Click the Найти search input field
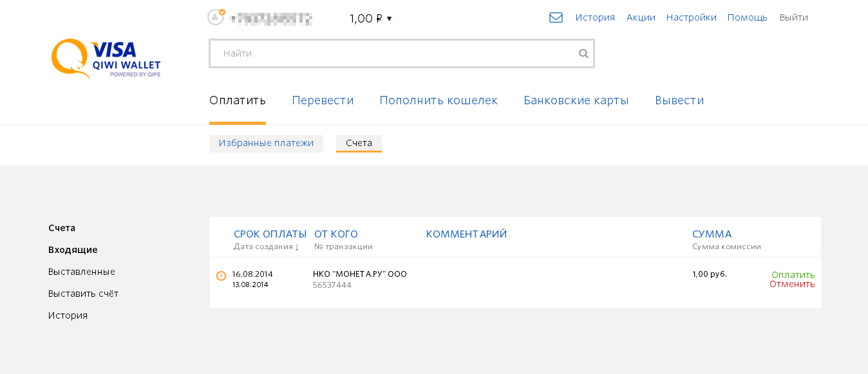Screen dimensions: 868x374 pos(401,53)
